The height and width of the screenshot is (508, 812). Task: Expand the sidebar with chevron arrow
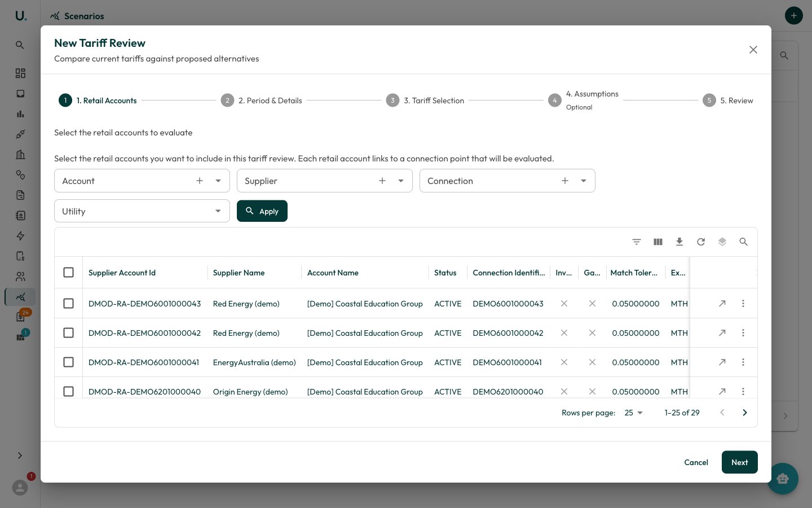pyautogui.click(x=20, y=456)
